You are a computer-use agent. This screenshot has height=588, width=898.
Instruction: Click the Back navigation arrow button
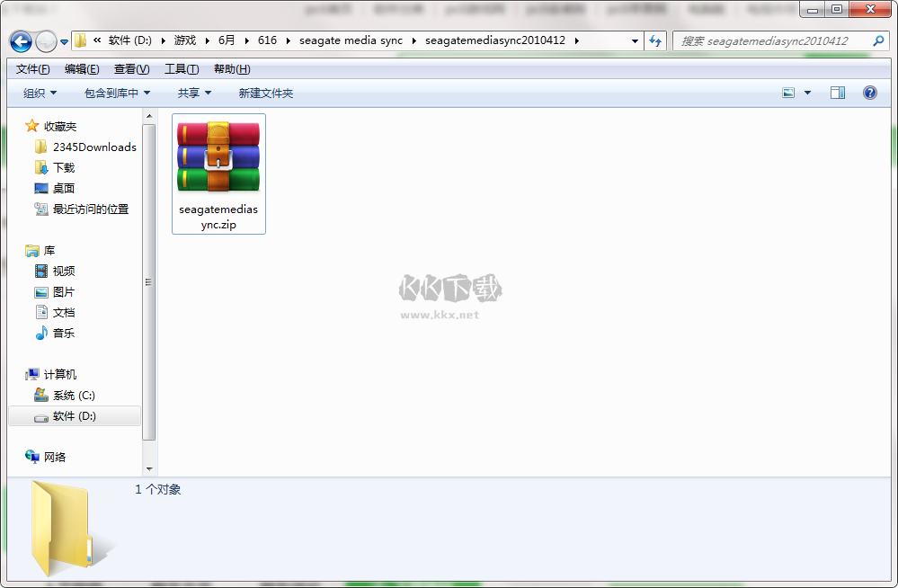click(x=21, y=41)
